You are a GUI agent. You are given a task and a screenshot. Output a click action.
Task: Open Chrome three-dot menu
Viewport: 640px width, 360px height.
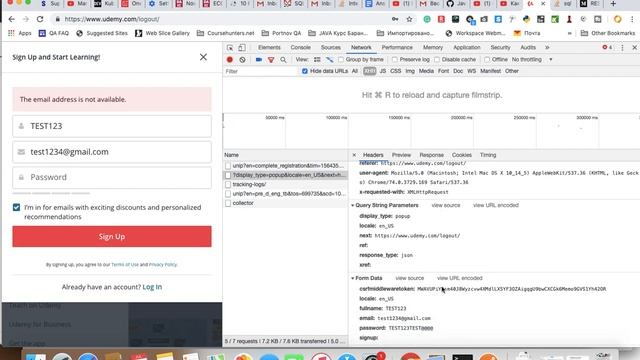click(x=632, y=19)
